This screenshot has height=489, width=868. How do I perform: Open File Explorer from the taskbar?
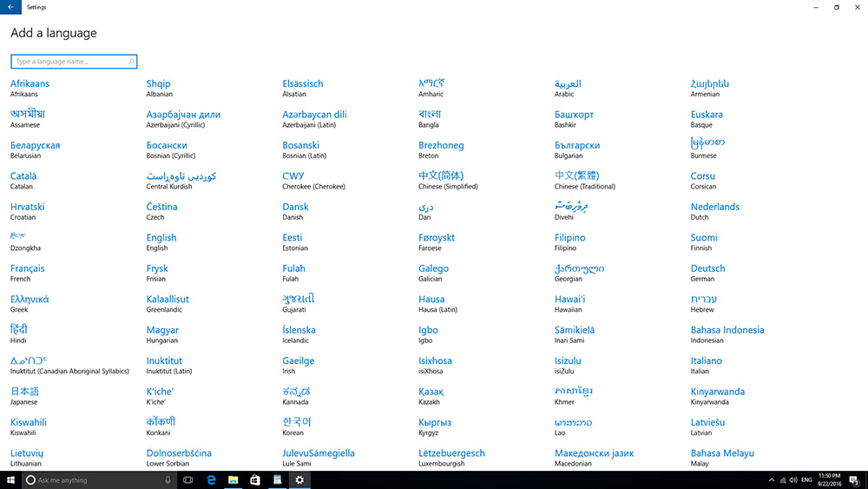[x=233, y=479]
